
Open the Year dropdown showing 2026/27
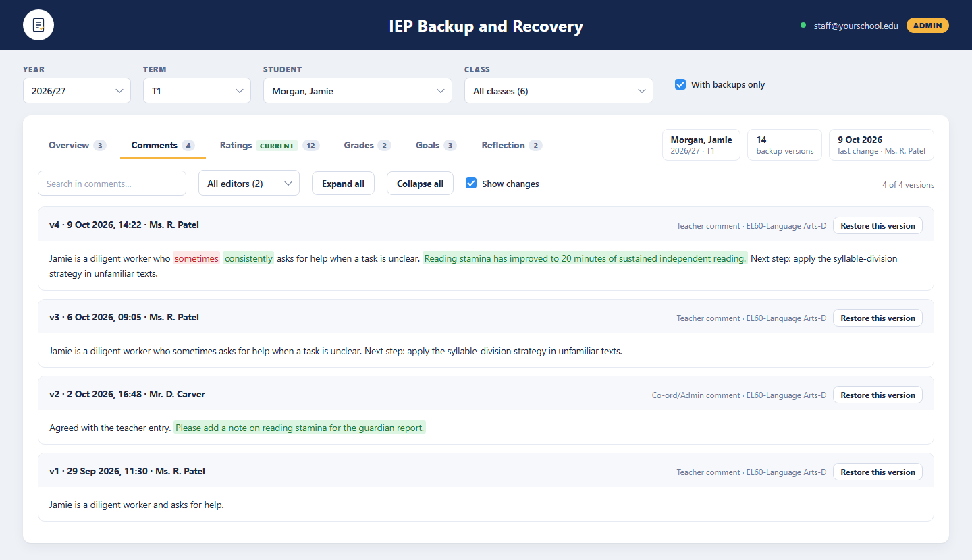pos(77,90)
